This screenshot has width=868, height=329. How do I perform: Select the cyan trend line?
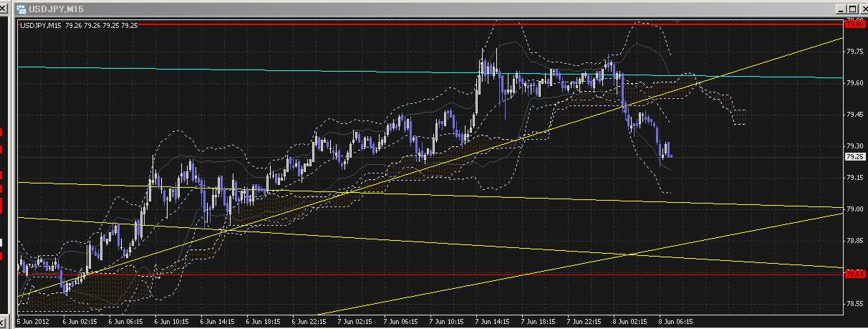point(286,70)
